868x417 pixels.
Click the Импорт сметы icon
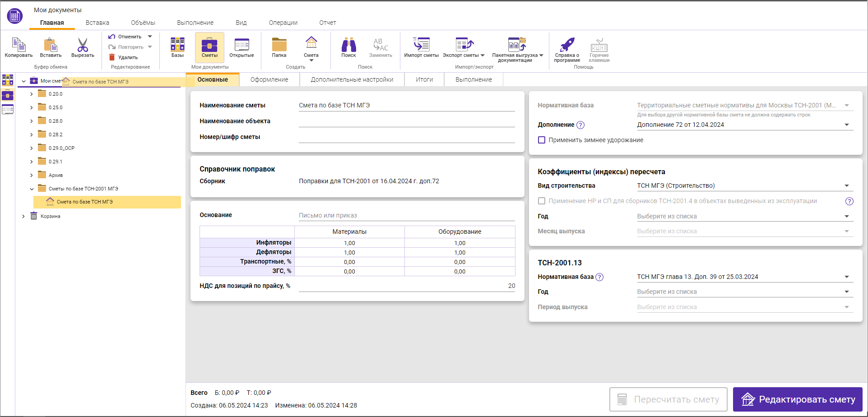click(x=421, y=44)
